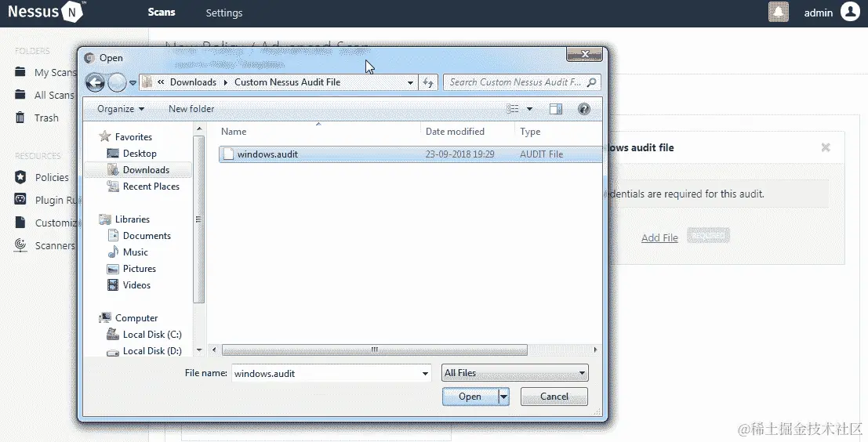868x442 pixels.
Task: Select Desktop in Favorites
Action: (140, 154)
